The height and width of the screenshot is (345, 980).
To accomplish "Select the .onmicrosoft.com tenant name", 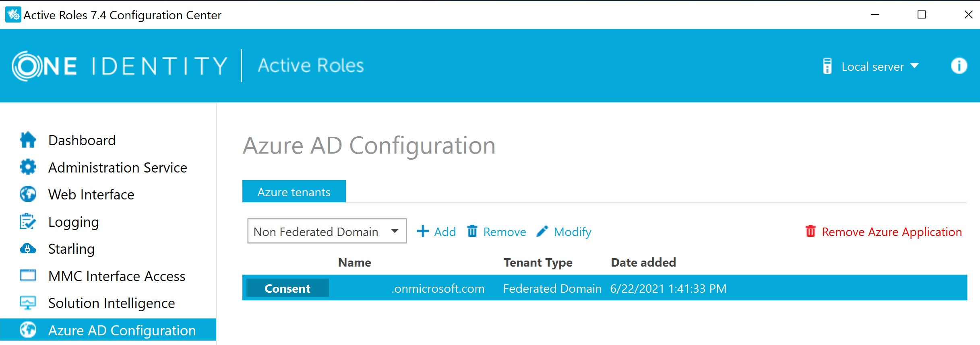I will (x=438, y=288).
